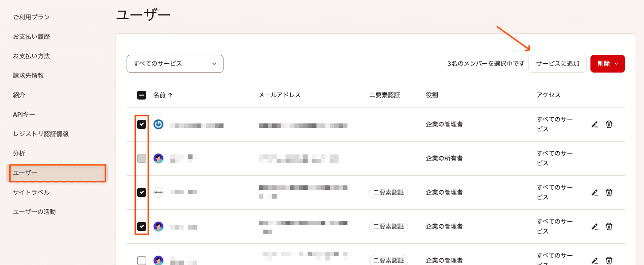This screenshot has height=265, width=644.
Task: Click the delete trash icon on the fourth row
Action: pos(609,227)
